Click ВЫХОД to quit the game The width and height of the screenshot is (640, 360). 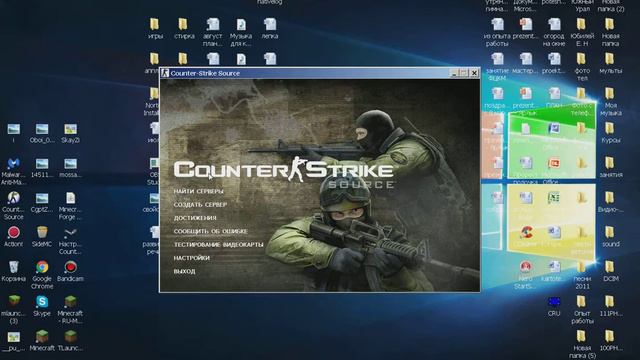tap(184, 271)
